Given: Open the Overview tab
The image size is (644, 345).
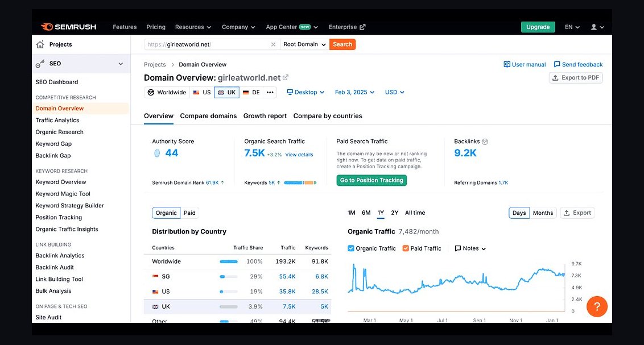Looking at the screenshot, I should (x=159, y=116).
